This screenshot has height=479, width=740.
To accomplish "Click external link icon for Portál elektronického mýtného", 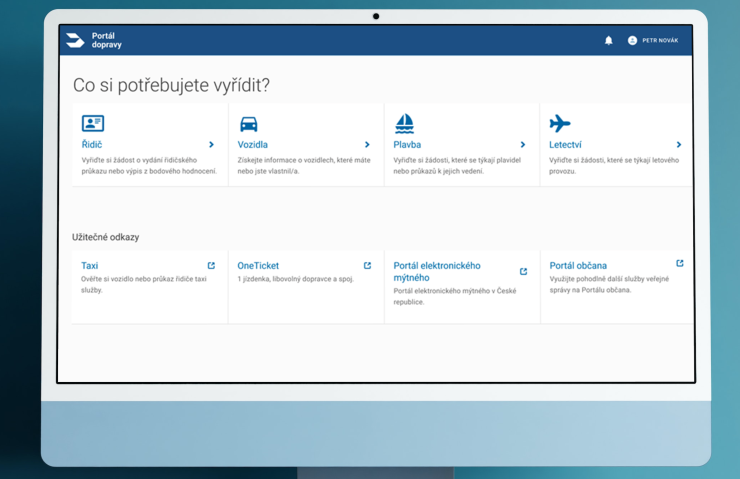I will (x=523, y=271).
